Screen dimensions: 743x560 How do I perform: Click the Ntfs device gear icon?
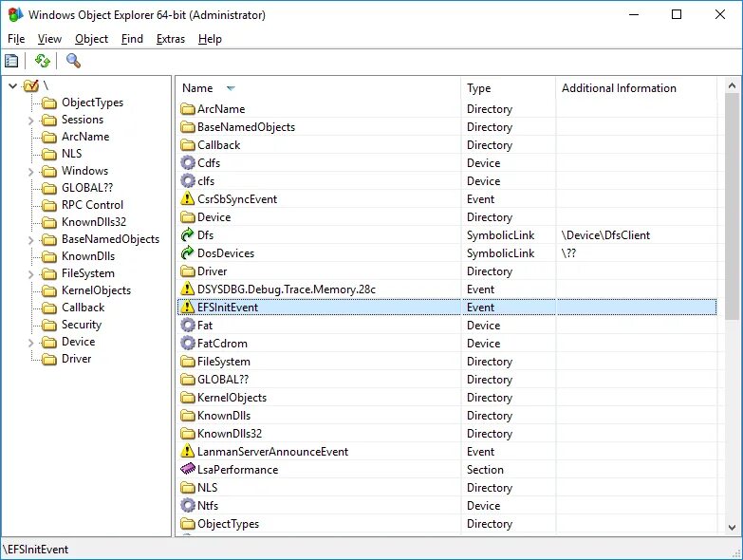[188, 506]
